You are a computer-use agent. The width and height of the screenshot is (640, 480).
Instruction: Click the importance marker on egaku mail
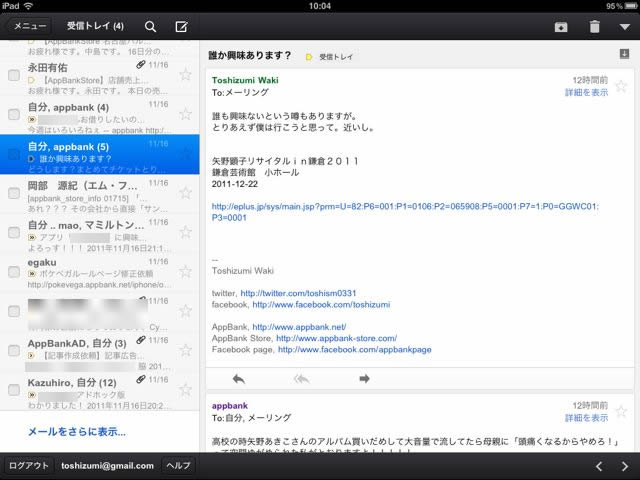pos(32,273)
